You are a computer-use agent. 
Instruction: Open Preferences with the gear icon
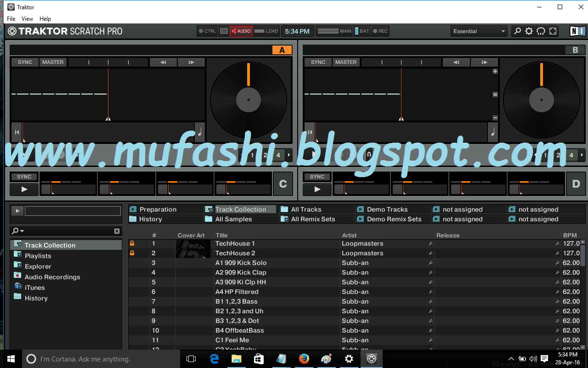coord(529,31)
